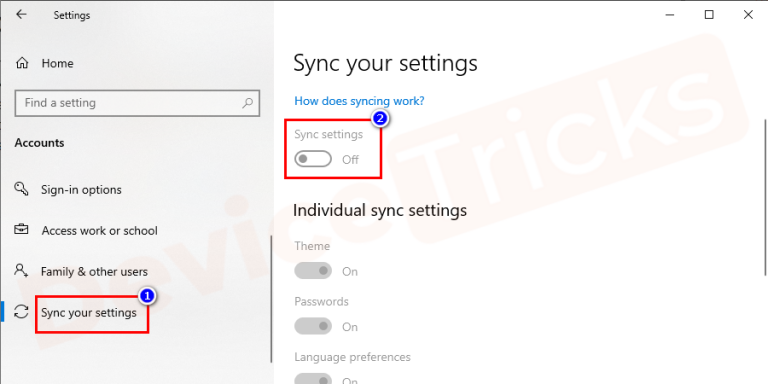Image resolution: width=768 pixels, height=384 pixels.
Task: Click the search magnifier icon
Action: 247,103
